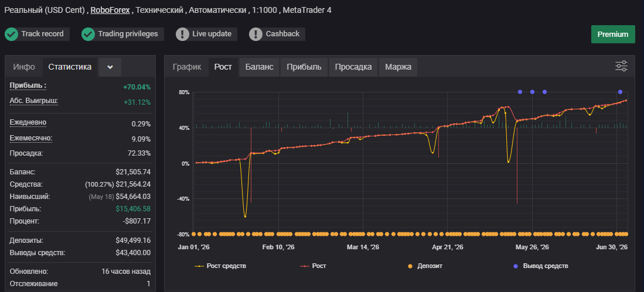Toggle the red Рост legend series

click(313, 266)
